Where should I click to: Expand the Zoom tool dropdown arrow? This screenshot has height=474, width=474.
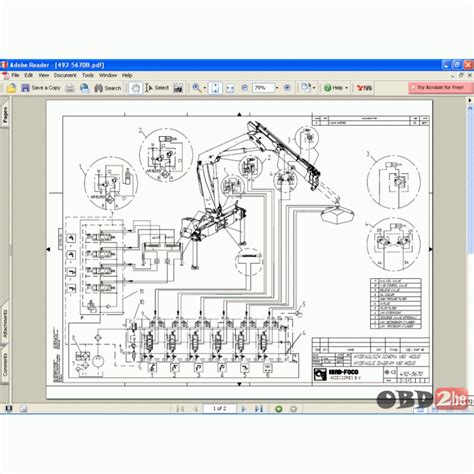tap(205, 88)
